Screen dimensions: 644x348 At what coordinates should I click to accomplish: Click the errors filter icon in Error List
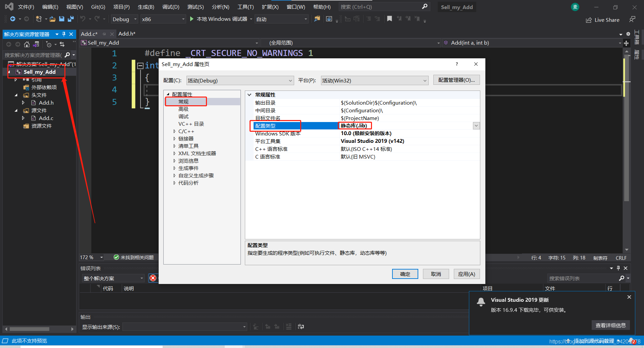(153, 278)
